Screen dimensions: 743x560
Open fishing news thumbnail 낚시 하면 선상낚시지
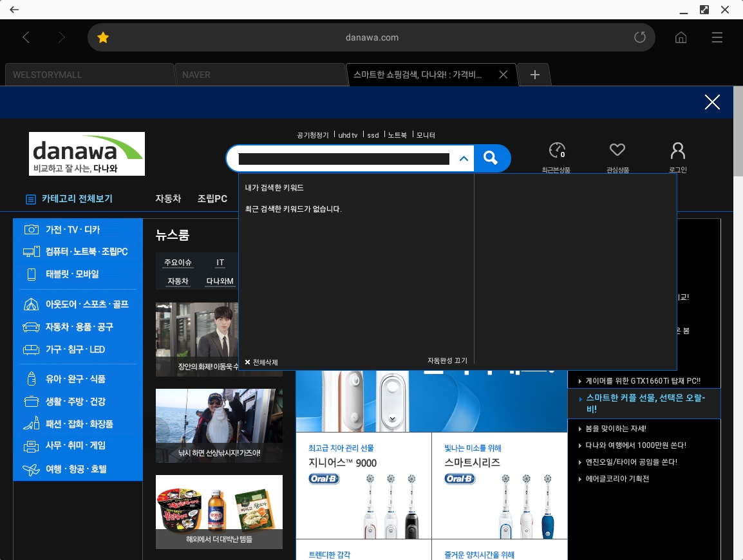pyautogui.click(x=219, y=425)
